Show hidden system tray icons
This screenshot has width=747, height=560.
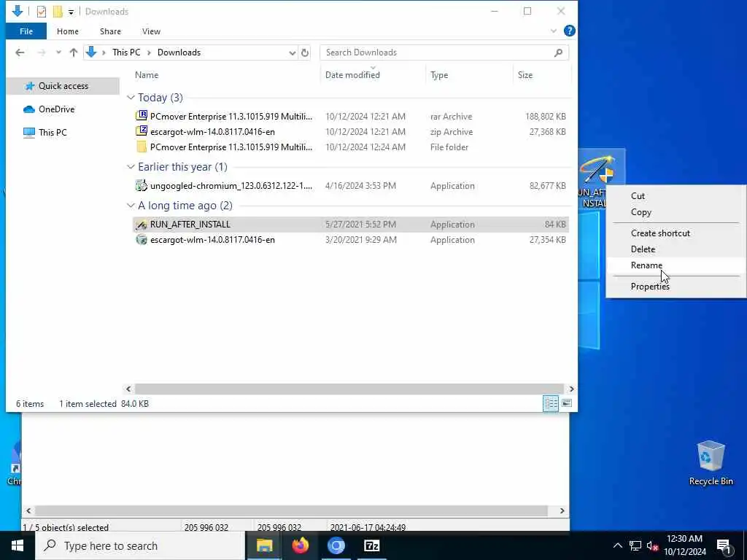(x=617, y=545)
